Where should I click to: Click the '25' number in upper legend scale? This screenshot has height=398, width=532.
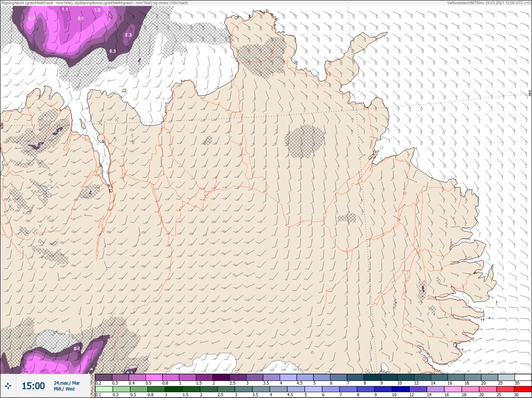pos(500,383)
